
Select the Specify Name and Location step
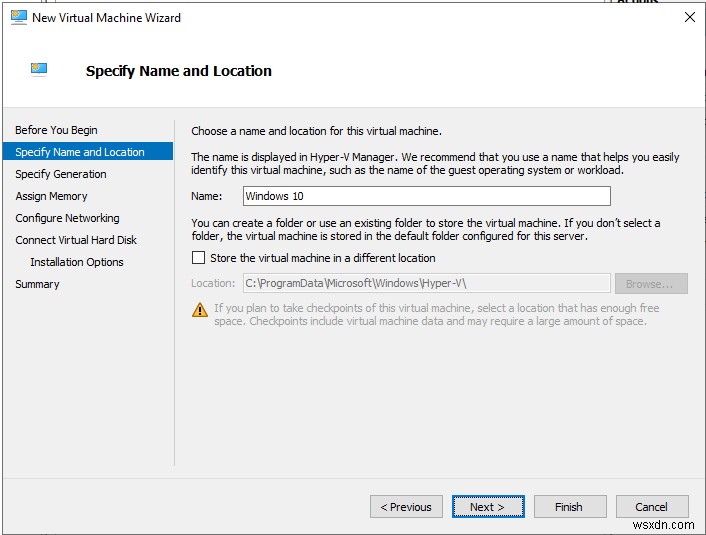[88, 151]
